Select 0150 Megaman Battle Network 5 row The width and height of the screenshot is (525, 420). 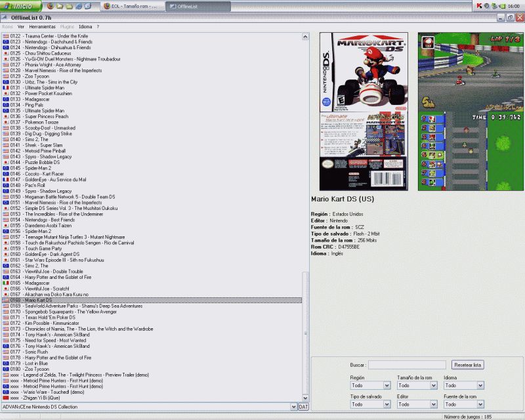tap(152, 197)
